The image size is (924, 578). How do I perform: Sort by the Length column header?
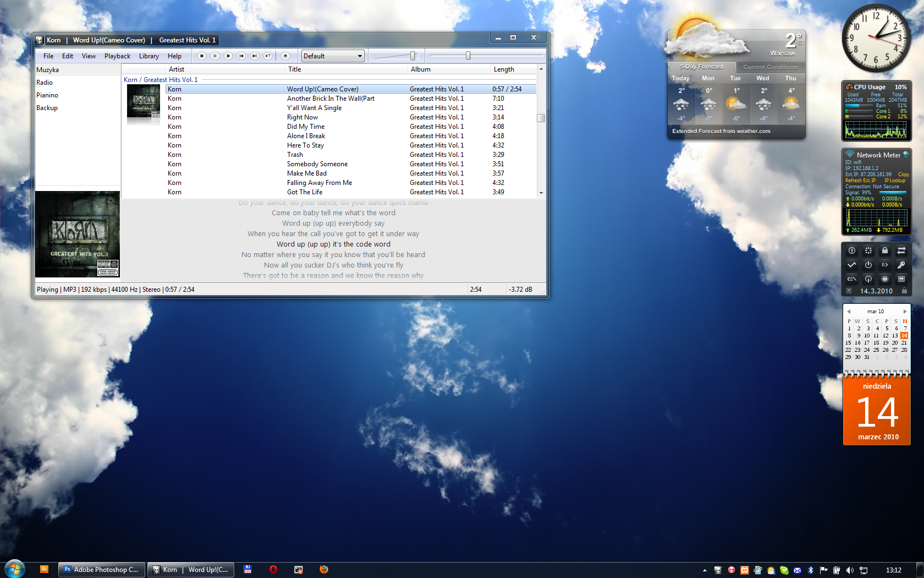(513, 69)
